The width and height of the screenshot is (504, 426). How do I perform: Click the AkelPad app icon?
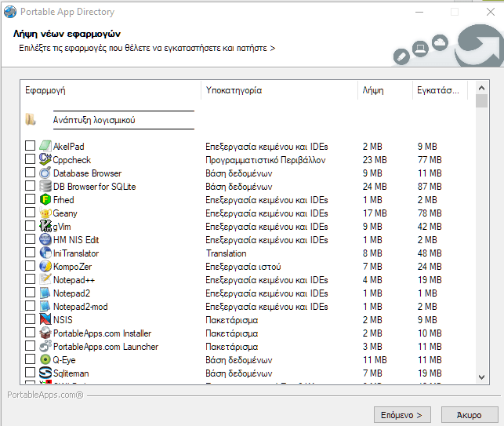[45, 146]
